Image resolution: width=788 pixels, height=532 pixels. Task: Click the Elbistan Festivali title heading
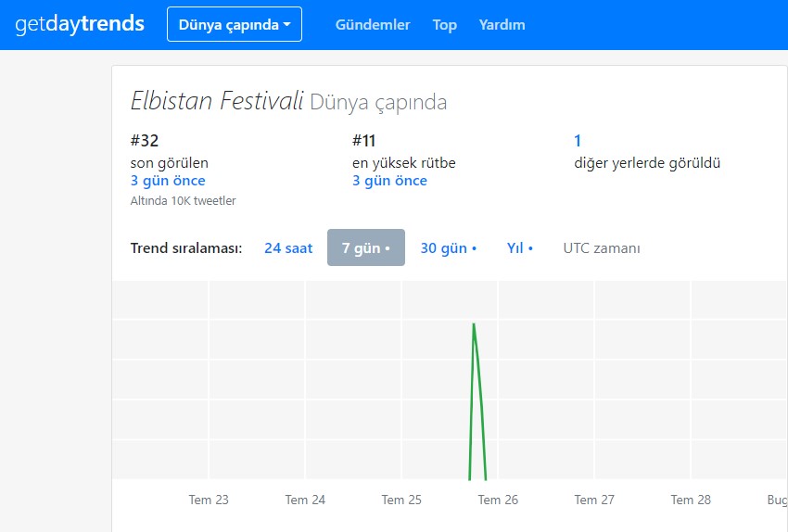[x=217, y=101]
